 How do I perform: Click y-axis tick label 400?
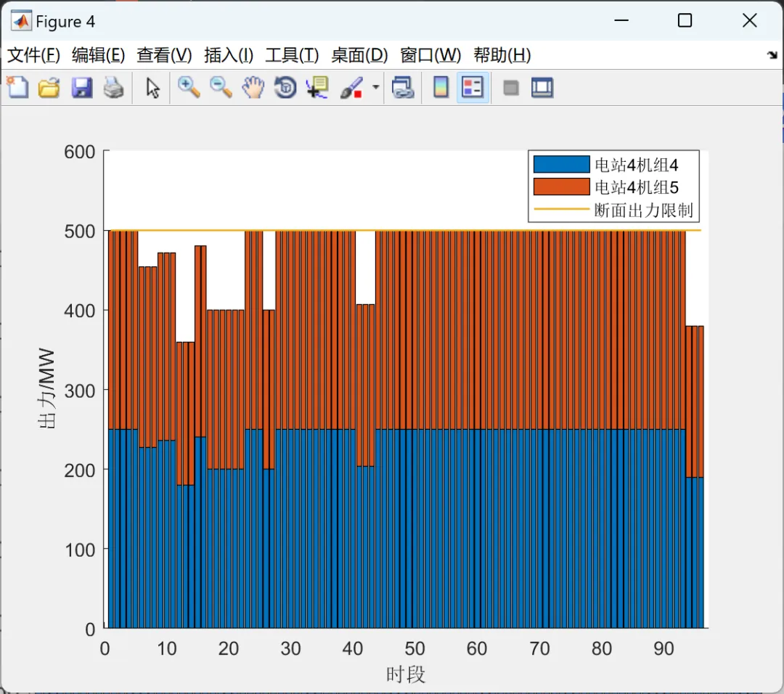pyautogui.click(x=80, y=311)
